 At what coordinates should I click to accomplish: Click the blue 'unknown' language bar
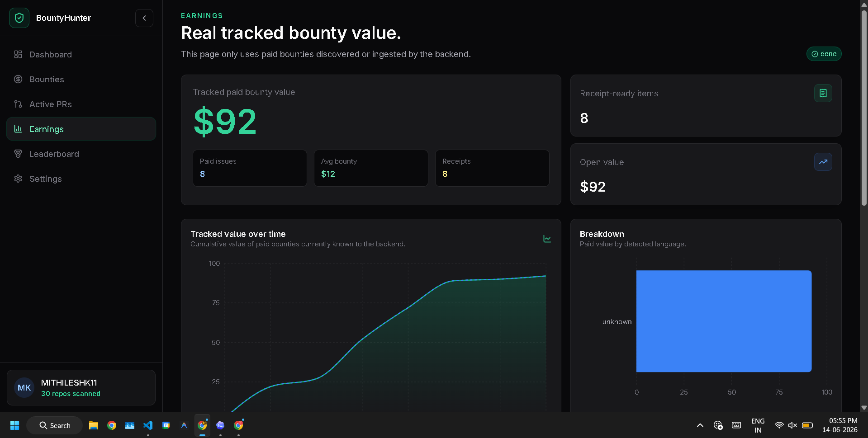[724, 321]
